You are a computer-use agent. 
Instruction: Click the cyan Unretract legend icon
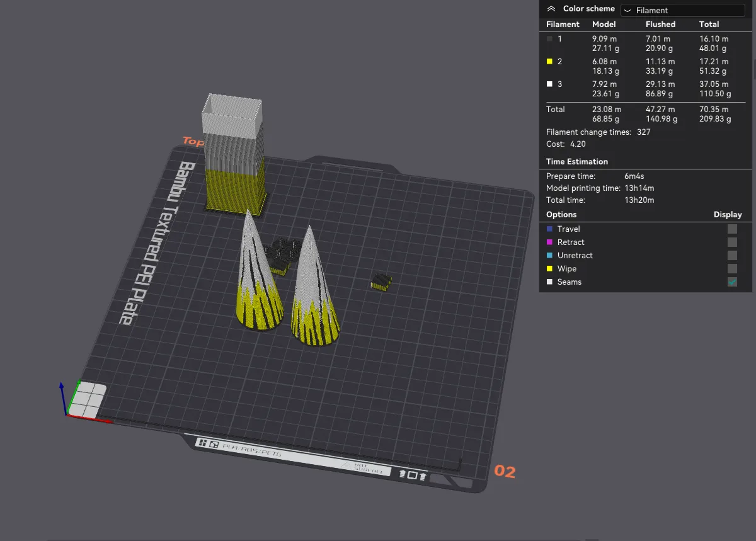(549, 256)
